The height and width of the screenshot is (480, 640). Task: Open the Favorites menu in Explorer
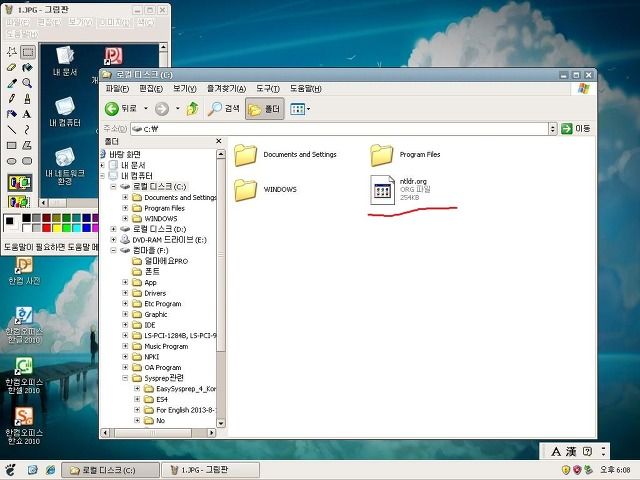tap(226, 89)
